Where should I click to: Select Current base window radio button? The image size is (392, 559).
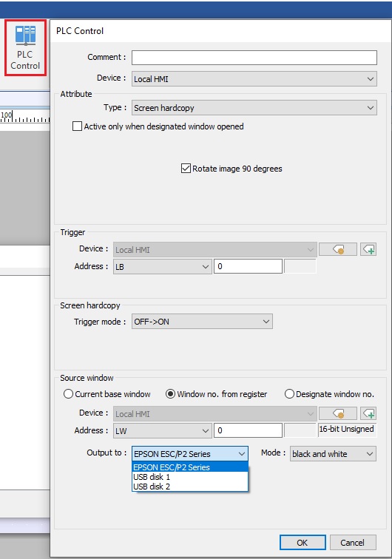coord(68,394)
